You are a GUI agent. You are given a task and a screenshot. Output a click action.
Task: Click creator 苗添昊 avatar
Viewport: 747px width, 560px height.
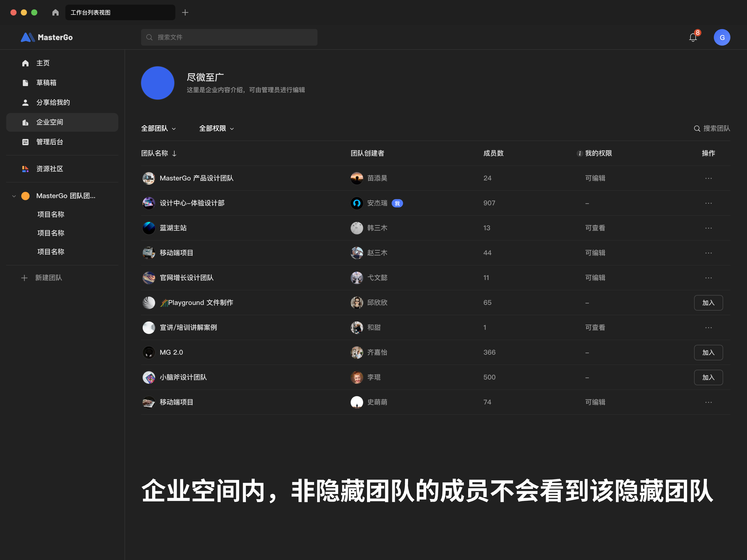click(357, 178)
